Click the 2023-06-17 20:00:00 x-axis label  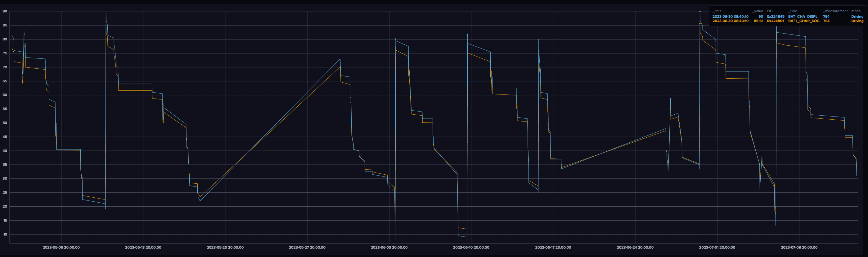(x=553, y=247)
